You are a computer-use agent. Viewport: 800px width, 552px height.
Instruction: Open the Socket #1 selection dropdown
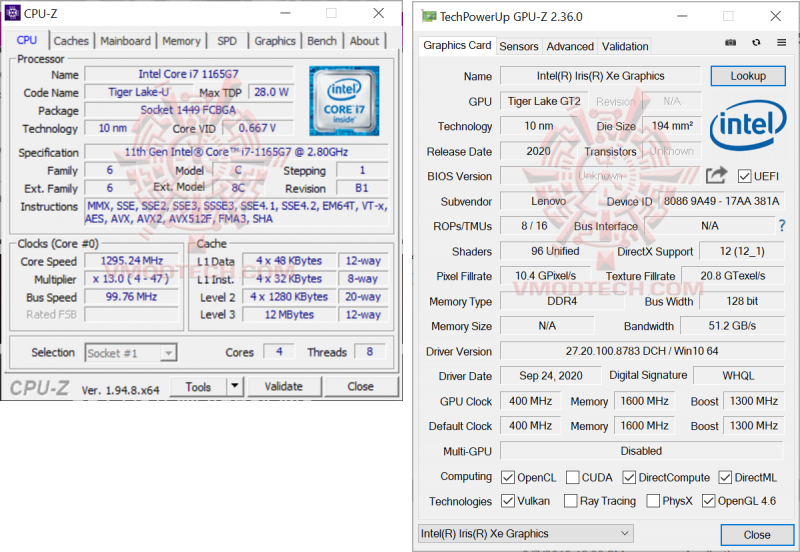click(x=131, y=353)
